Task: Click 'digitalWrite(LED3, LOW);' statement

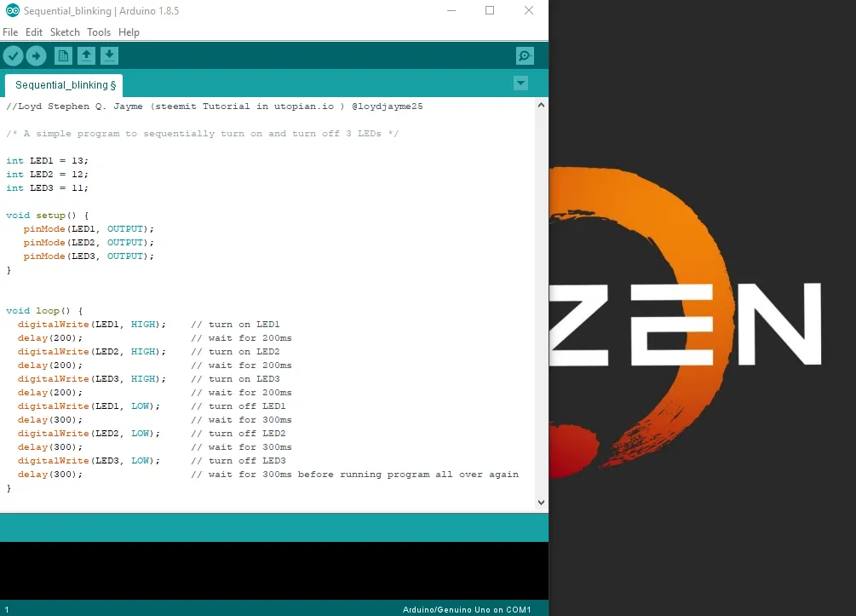Action: click(89, 462)
